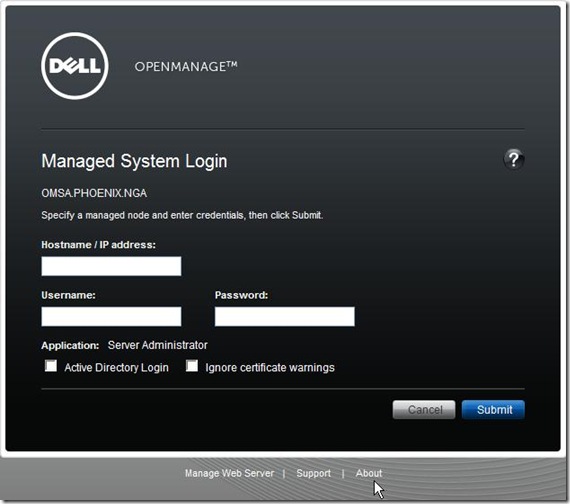Tick Ignore certificate warnings checkbox
Image resolution: width=570 pixels, height=504 pixels.
point(192,365)
